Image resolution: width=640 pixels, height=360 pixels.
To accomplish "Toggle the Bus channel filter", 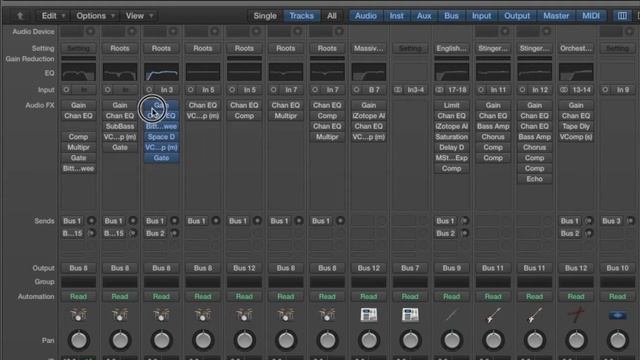I will 451,16.
